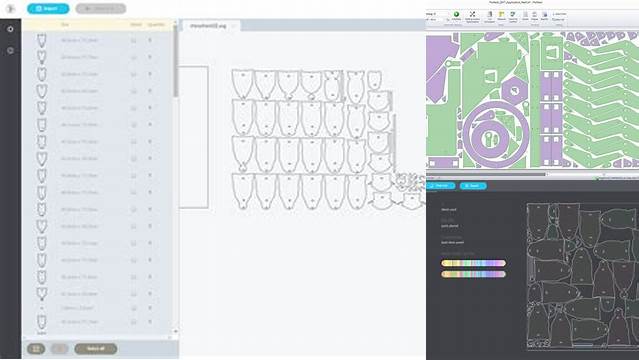This screenshot has width=639, height=360.
Task: Click the down arrow at parts list scrollbar bottom
Action: (x=176, y=331)
